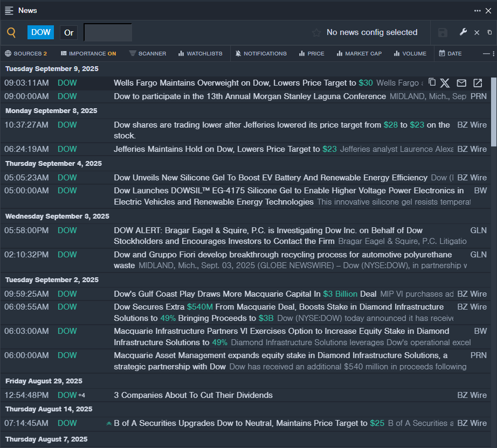497x448 pixels.
Task: Open Macquarie Asset Management expands stake headline
Action: click(280, 361)
